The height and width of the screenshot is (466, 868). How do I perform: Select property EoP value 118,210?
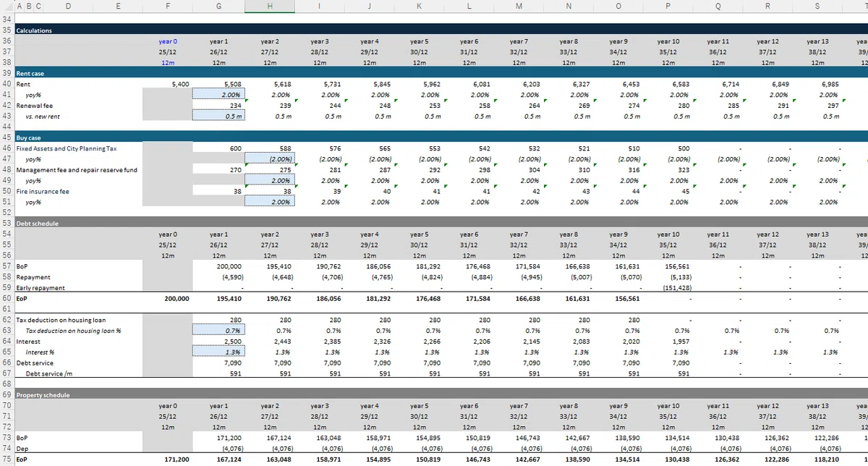tap(817, 459)
